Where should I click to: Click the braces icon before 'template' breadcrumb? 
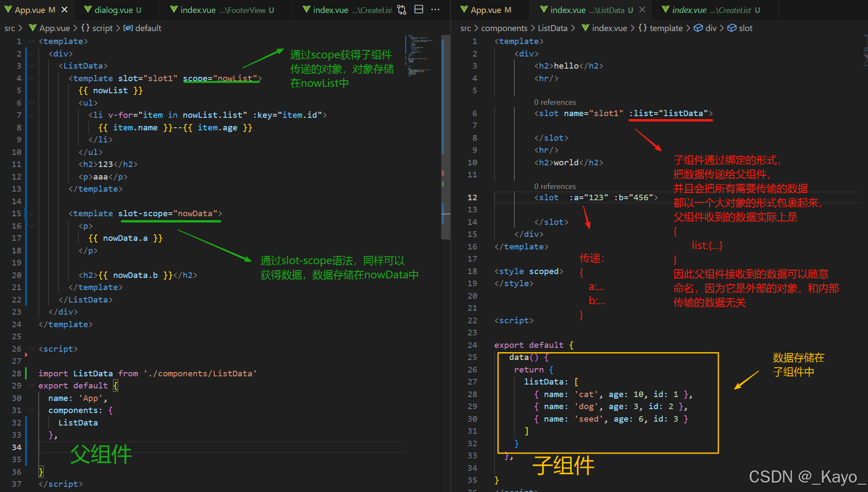(643, 28)
